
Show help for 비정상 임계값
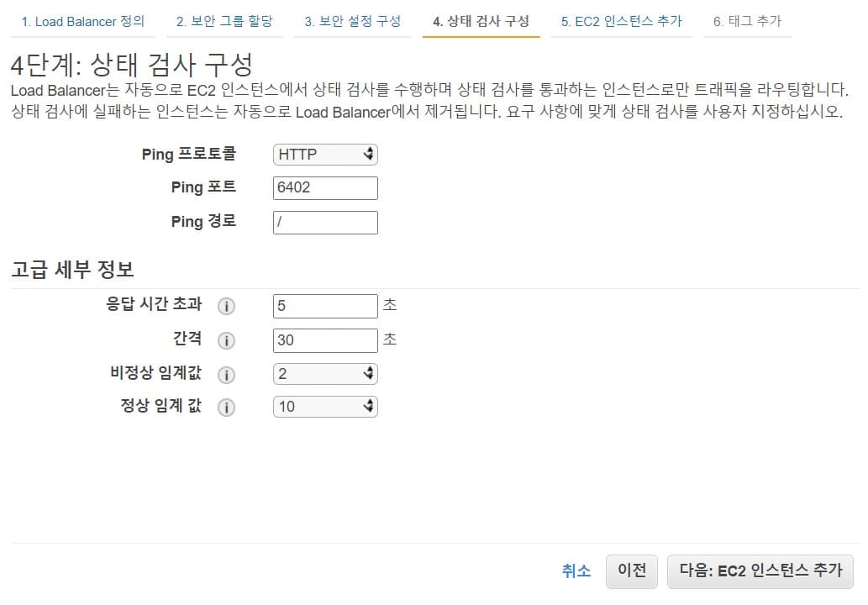[x=226, y=374]
